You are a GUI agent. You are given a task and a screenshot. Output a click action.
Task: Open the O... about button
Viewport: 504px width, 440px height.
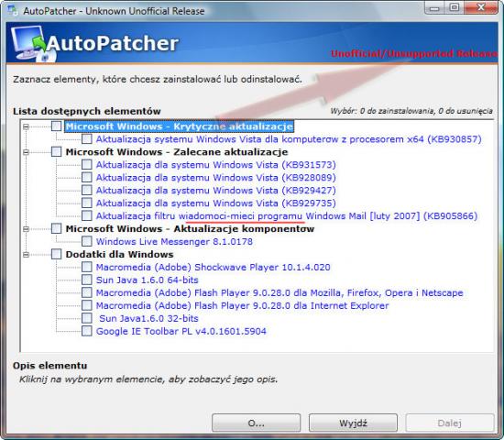pyautogui.click(x=257, y=423)
